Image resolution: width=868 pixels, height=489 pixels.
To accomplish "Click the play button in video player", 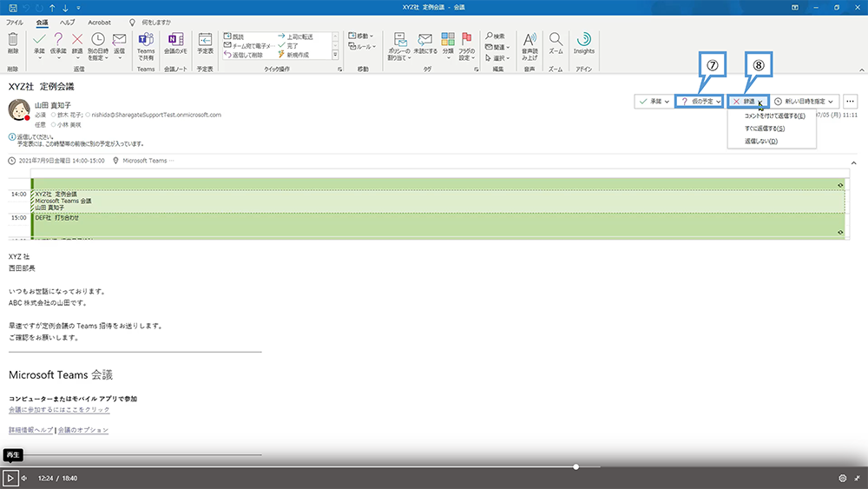I will coord(10,478).
